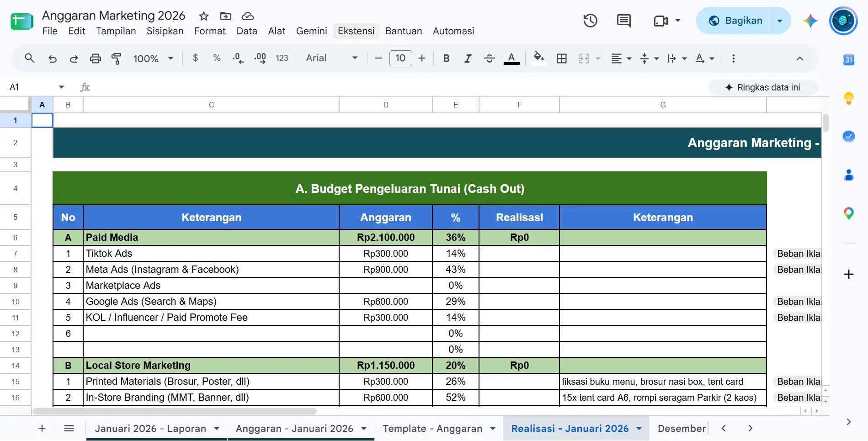868x441 pixels.
Task: Open the comments panel icon
Action: click(623, 21)
